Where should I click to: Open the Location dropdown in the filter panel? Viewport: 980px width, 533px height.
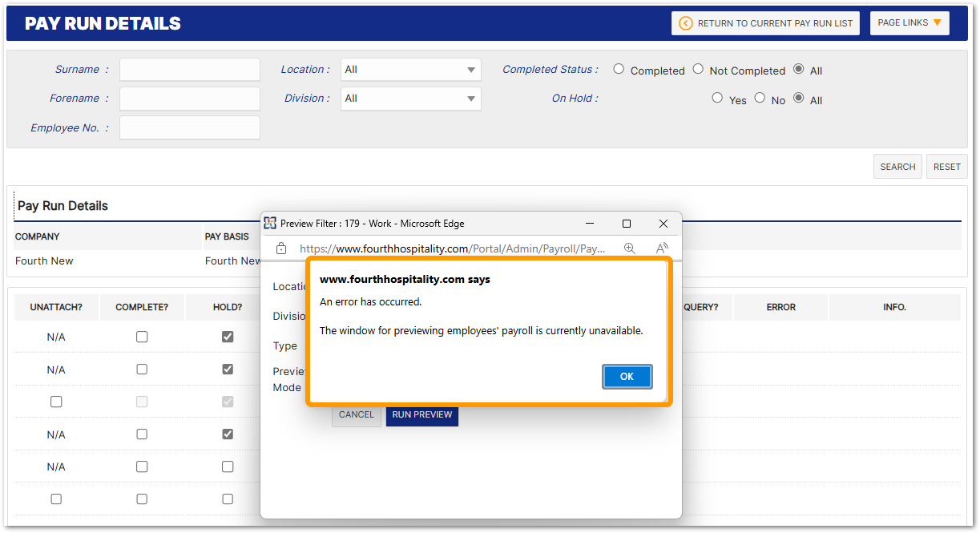pos(411,70)
